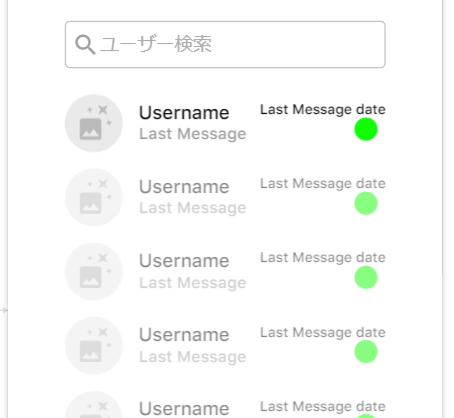
Task: Open first user's avatar placeholder image
Action: [x=94, y=123]
